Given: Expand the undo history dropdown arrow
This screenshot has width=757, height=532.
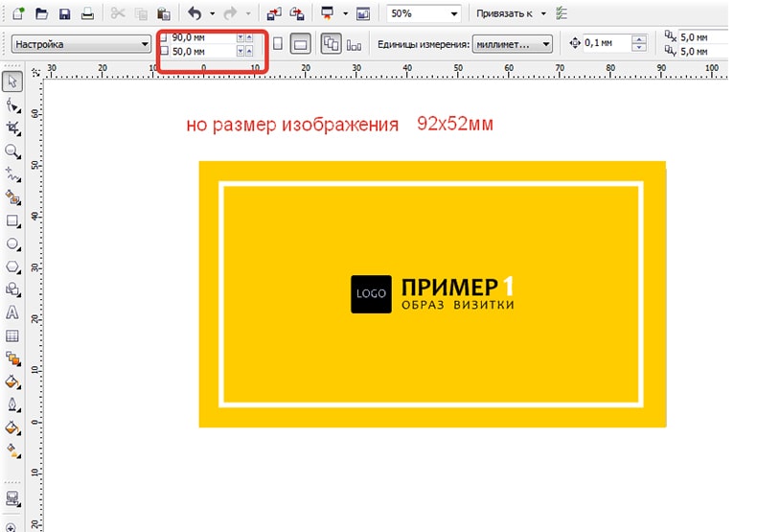Looking at the screenshot, I should (212, 13).
